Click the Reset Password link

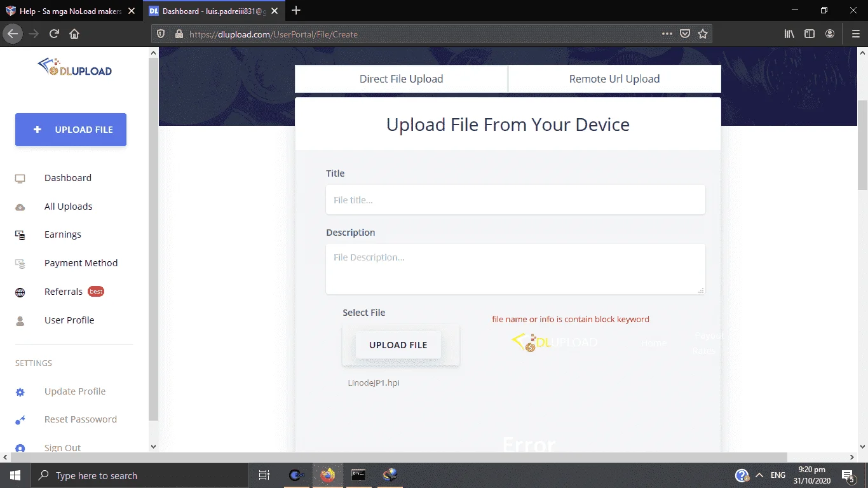click(81, 419)
